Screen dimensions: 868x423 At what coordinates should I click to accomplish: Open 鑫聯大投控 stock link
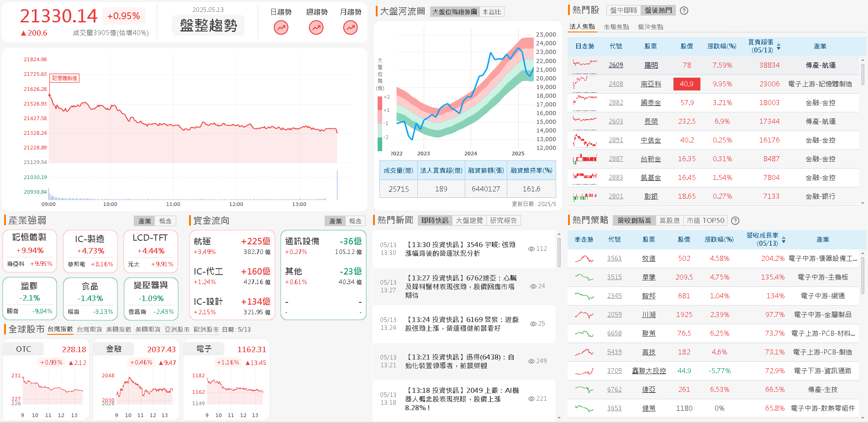click(649, 371)
